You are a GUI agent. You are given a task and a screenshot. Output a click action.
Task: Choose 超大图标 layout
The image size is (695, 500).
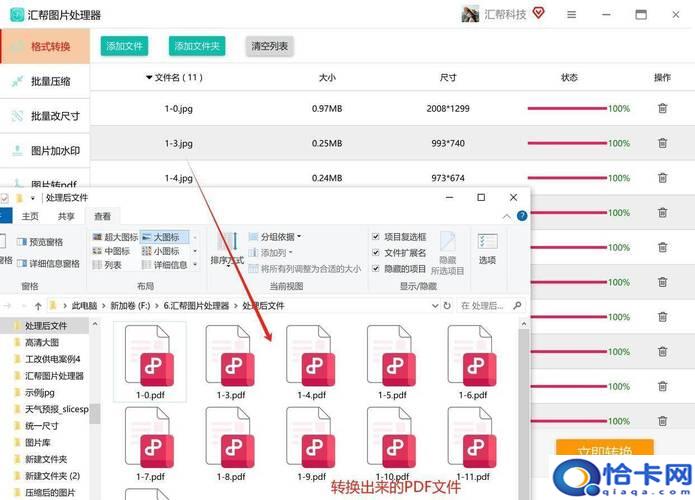tap(115, 237)
